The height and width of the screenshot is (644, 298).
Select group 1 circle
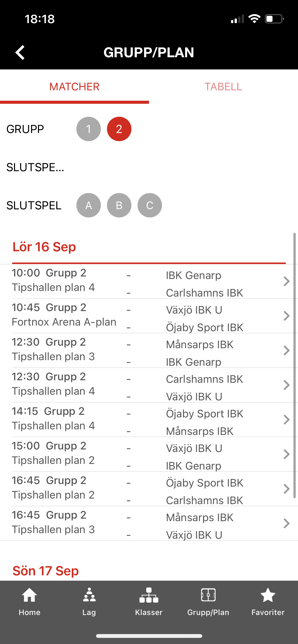89,129
